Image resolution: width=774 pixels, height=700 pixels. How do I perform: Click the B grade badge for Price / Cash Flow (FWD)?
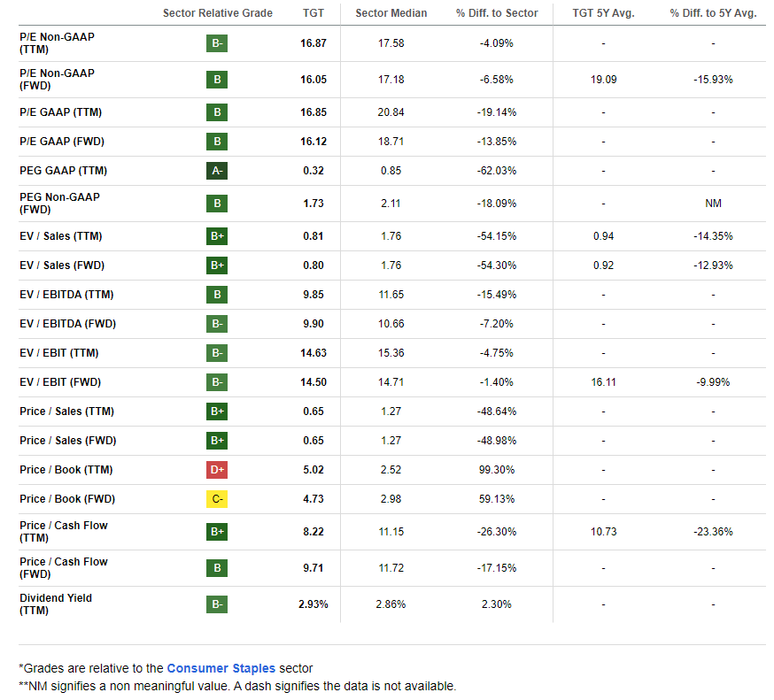pyautogui.click(x=217, y=568)
